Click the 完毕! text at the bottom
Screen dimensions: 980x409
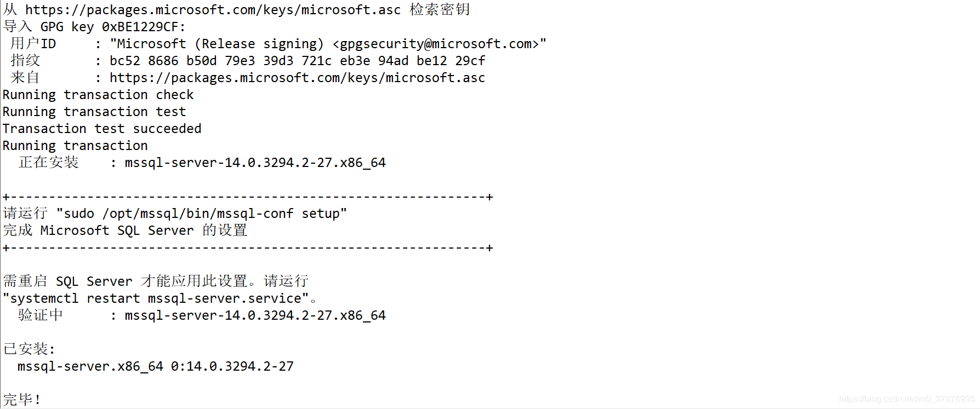coord(22,399)
